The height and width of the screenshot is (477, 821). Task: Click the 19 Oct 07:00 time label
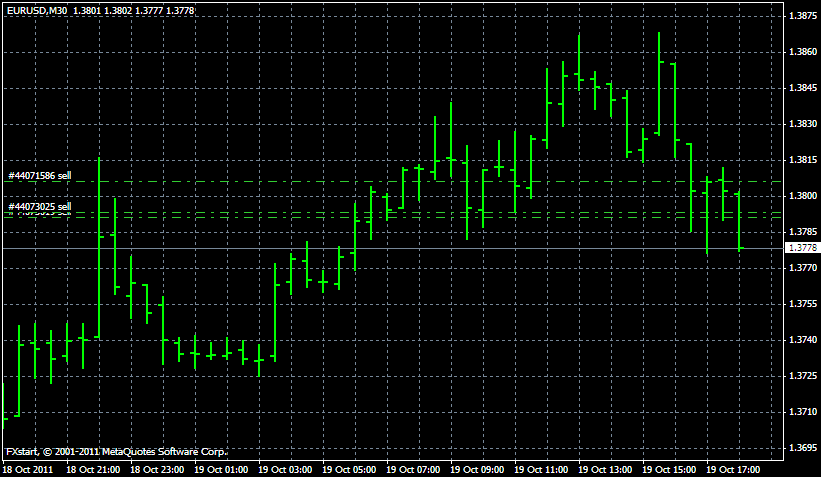tap(413, 470)
